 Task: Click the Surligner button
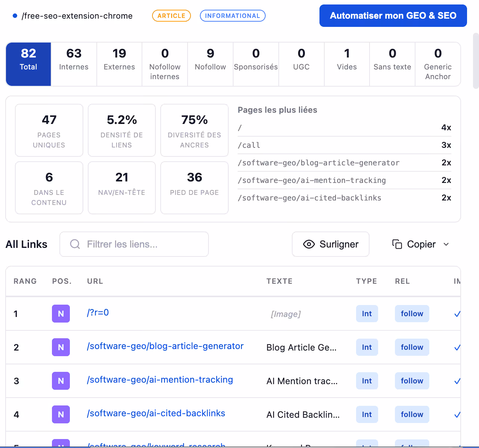click(331, 244)
